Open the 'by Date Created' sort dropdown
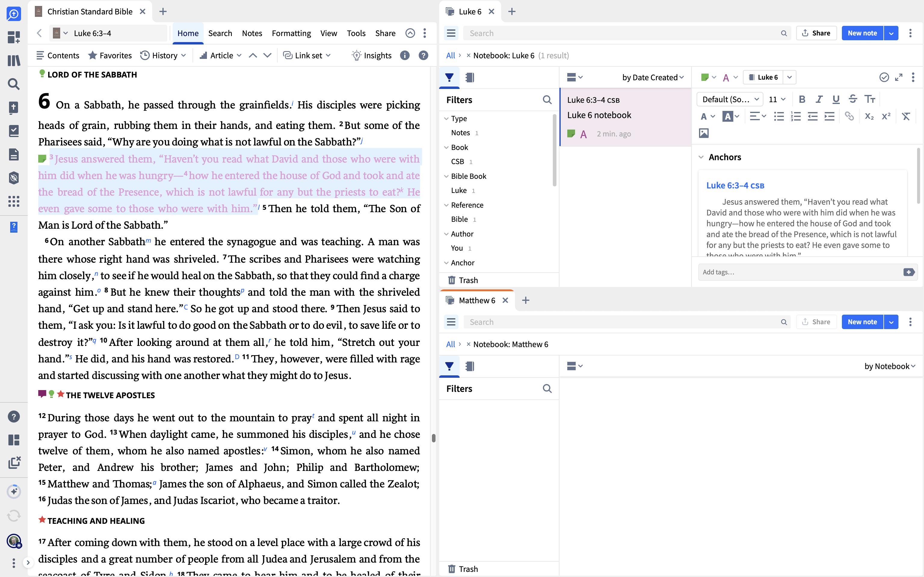Viewport: 924px width, 577px height. [x=652, y=78]
